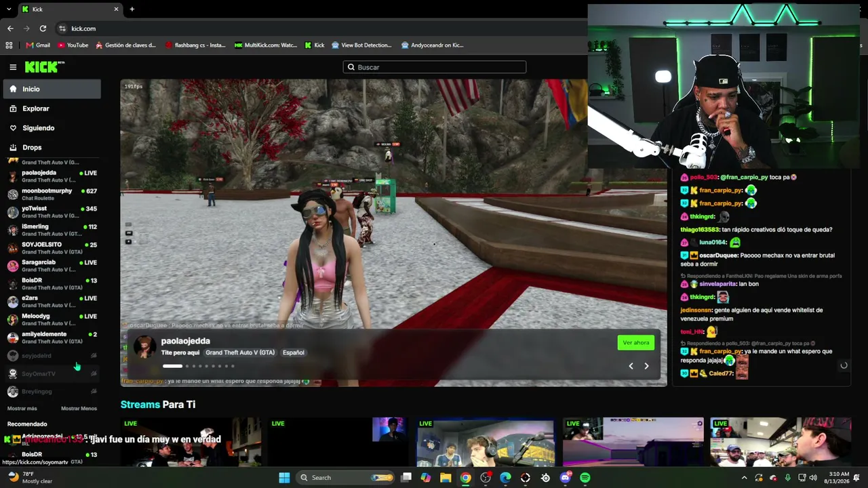This screenshot has width=868, height=488.
Task: Launch Copilot from taskbar
Action: click(425, 478)
